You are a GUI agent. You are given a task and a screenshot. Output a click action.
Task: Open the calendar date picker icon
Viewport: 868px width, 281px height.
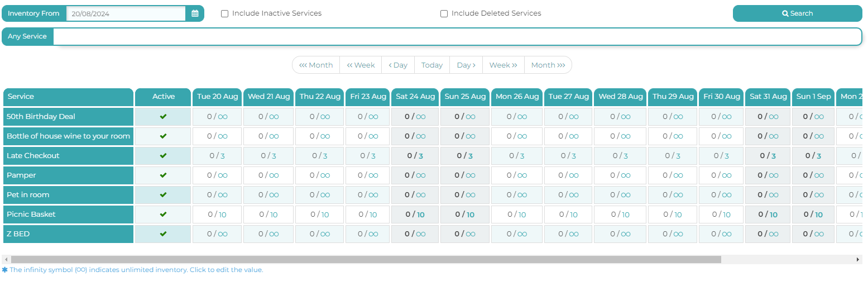(x=195, y=13)
